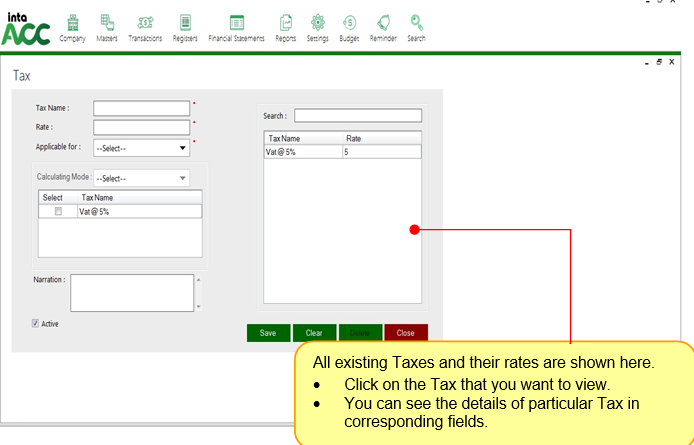Click into the tax list Search field
The width and height of the screenshot is (694, 445).
357,116
